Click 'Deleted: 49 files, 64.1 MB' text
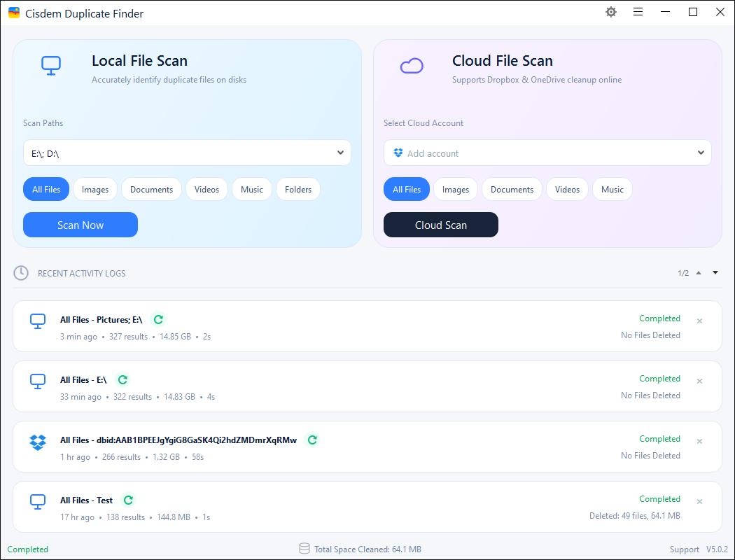735x560 pixels. tap(635, 515)
